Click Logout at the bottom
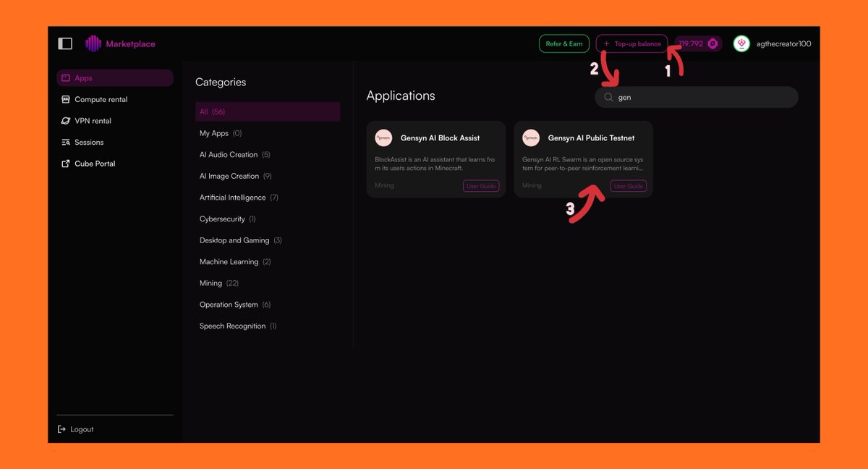This screenshot has width=868, height=469. [75, 429]
